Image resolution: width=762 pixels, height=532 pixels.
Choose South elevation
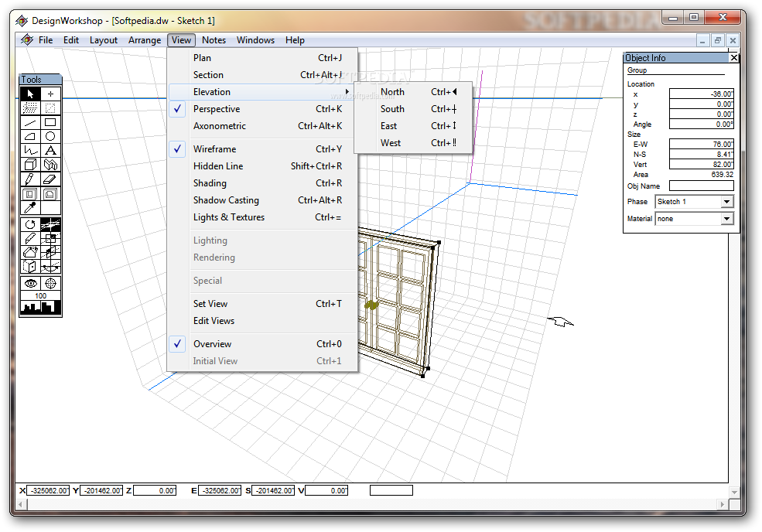pyautogui.click(x=414, y=109)
